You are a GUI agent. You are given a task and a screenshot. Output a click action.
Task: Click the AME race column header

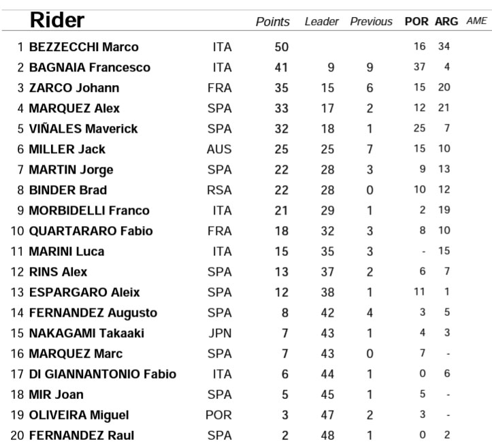point(476,21)
